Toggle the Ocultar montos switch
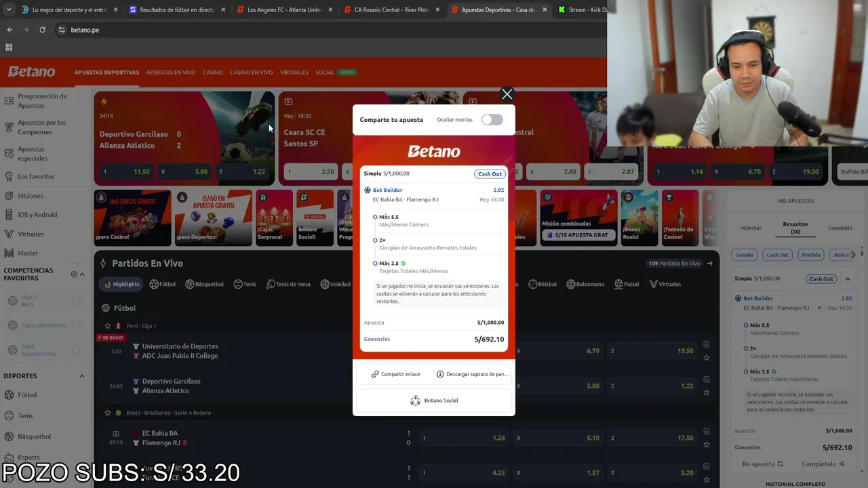This screenshot has height=488, width=868. click(x=492, y=120)
